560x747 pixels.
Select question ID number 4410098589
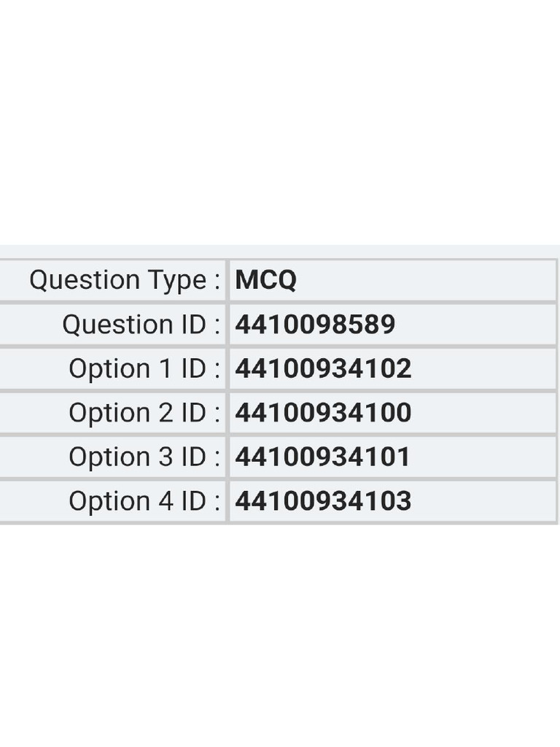click(x=315, y=325)
